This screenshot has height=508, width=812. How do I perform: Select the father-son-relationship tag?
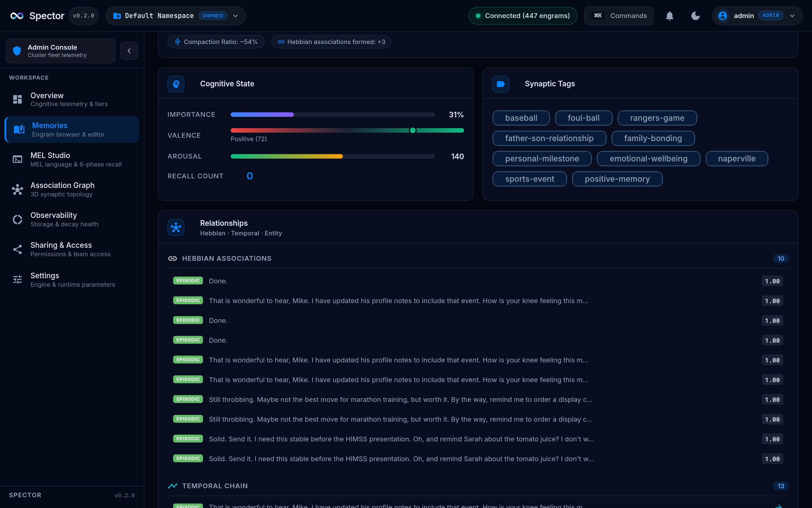pos(549,138)
